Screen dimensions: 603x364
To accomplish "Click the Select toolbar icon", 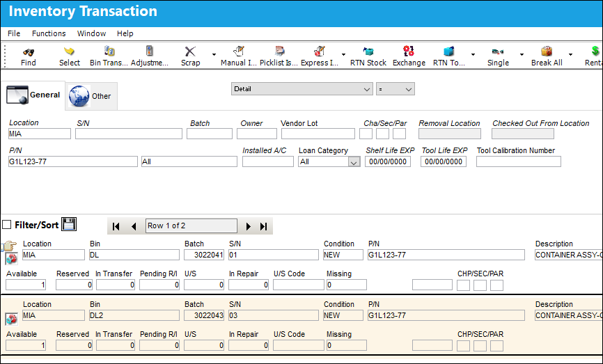I will [x=69, y=52].
